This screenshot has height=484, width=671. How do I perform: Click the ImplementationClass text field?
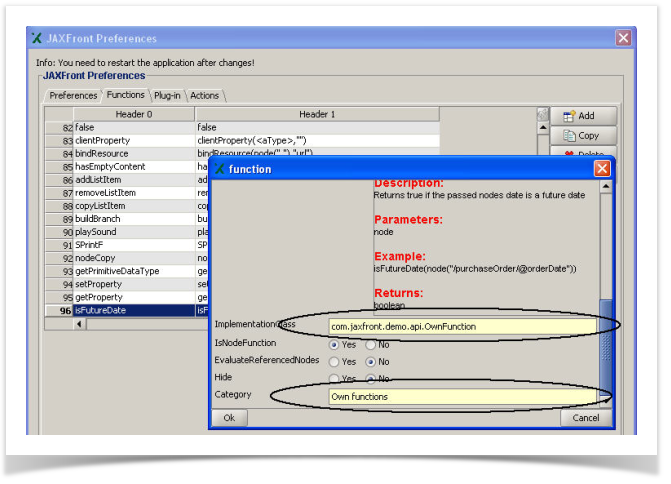pos(463,326)
